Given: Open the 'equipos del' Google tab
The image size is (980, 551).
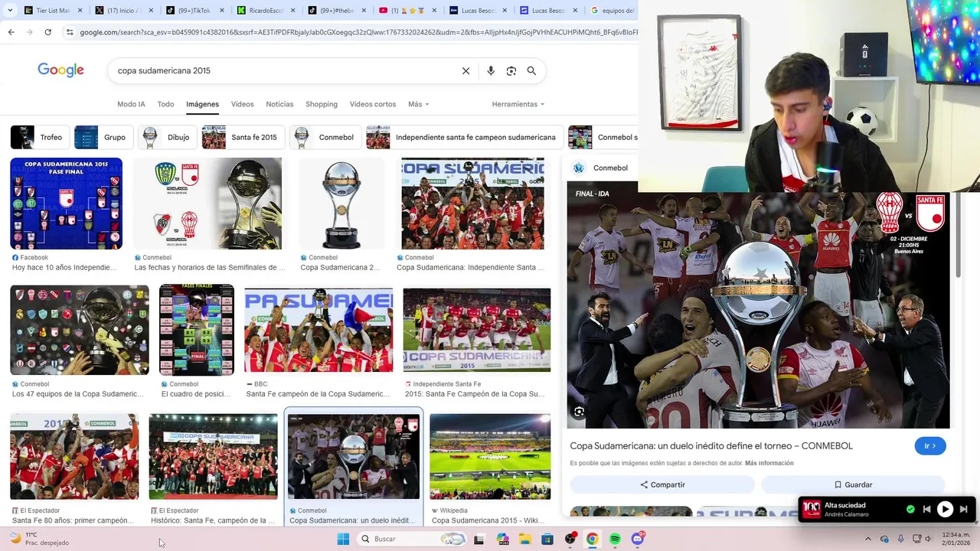Looking at the screenshot, I should point(612,11).
